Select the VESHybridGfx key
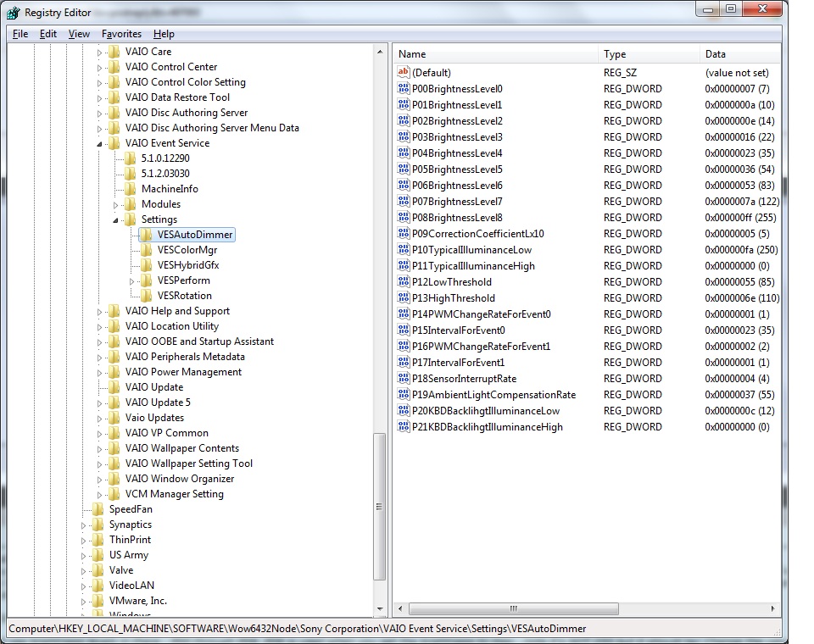The width and height of the screenshot is (814, 644). tap(188, 265)
